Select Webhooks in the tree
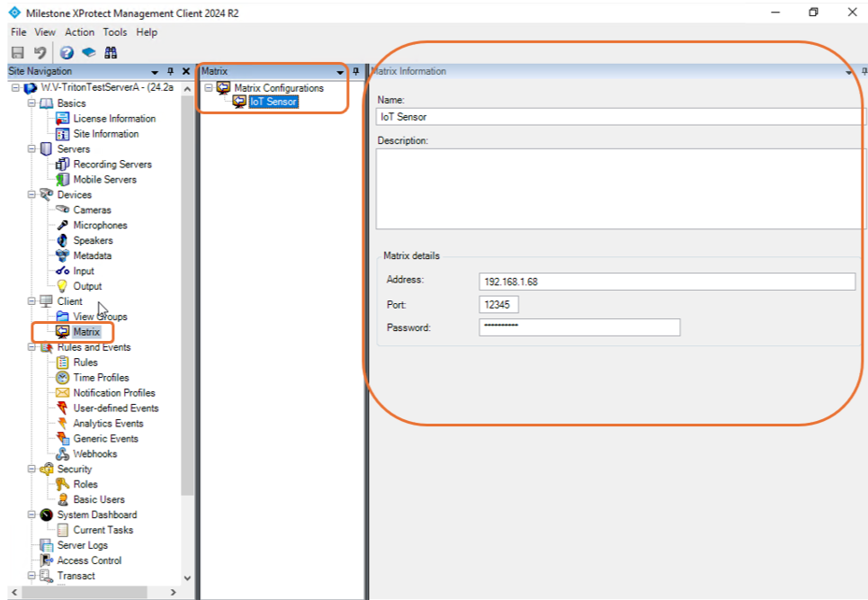Viewport: 868px width, 600px height. [x=95, y=454]
